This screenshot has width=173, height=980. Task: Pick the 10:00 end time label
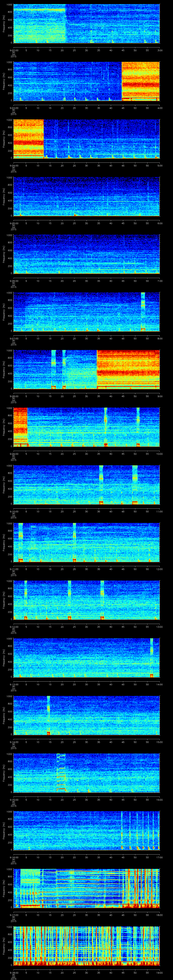pos(159,454)
